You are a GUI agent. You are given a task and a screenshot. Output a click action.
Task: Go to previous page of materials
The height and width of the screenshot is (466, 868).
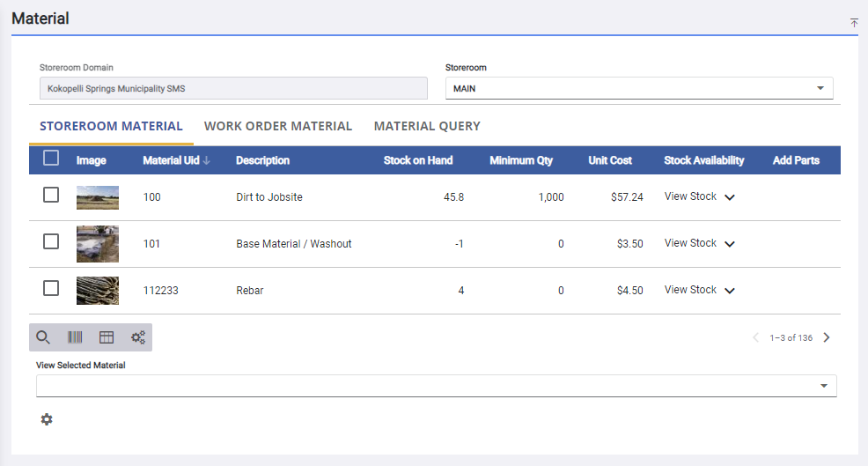[x=755, y=337]
